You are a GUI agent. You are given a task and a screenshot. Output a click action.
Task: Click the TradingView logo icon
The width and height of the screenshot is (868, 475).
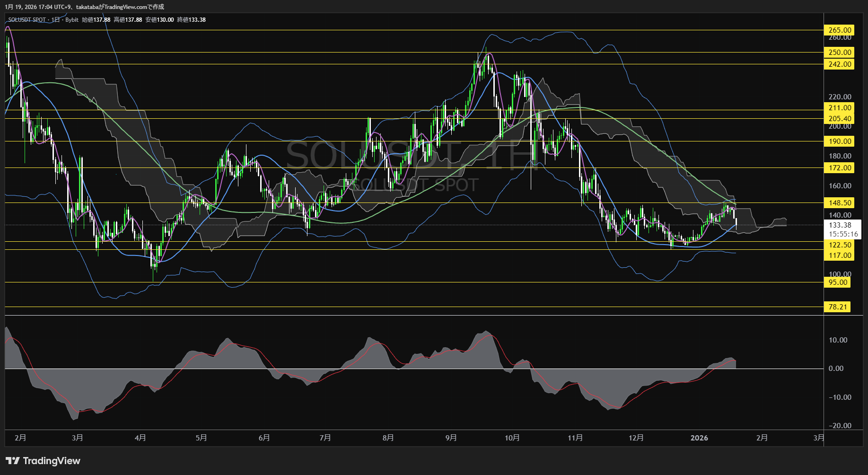coord(13,461)
